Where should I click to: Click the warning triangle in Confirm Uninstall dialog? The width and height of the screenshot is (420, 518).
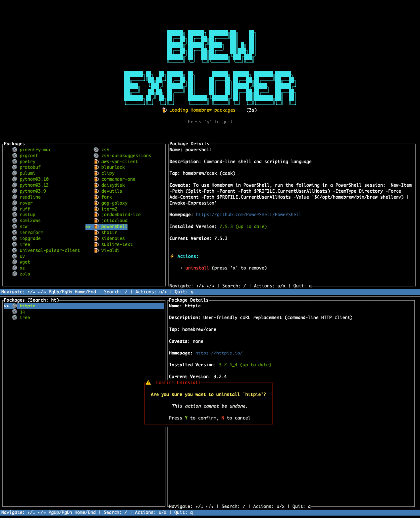[148, 383]
